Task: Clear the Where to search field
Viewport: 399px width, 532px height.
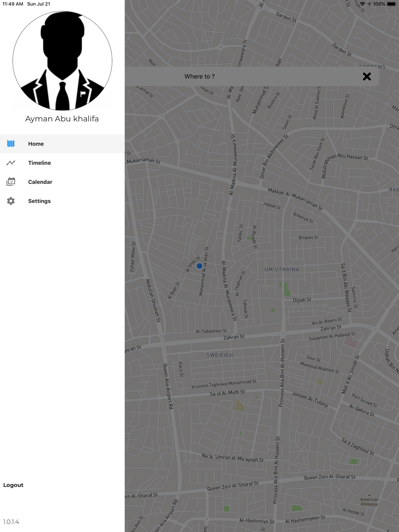Action: [x=367, y=77]
